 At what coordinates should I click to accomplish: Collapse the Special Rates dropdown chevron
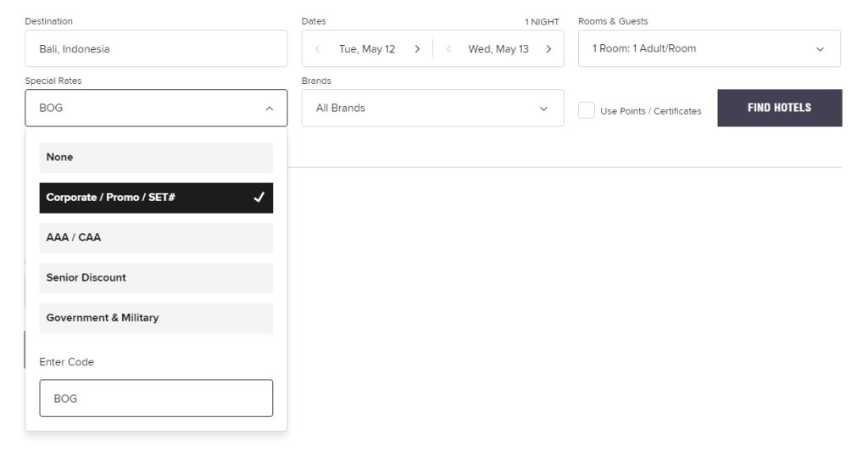(x=270, y=109)
